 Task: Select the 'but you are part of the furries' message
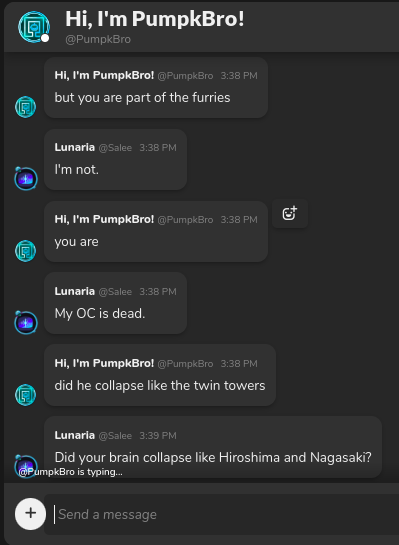156,88
